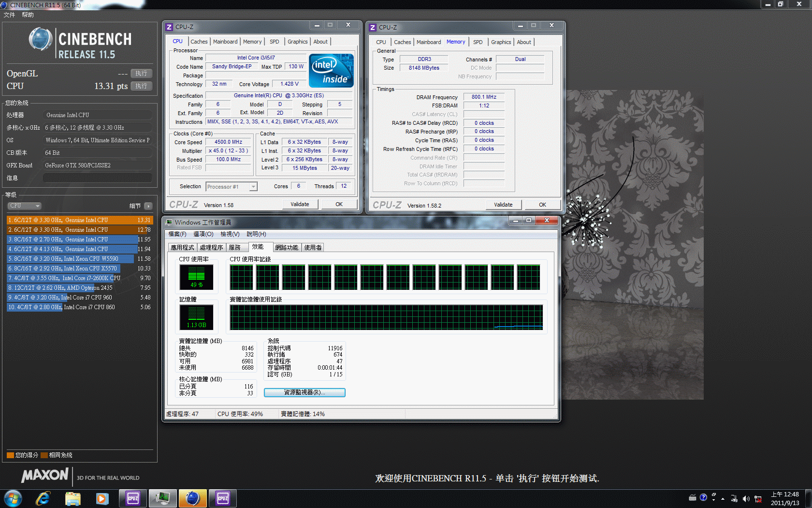Switch to 使用者 tab in Task Manager
812x508 pixels.
[313, 247]
